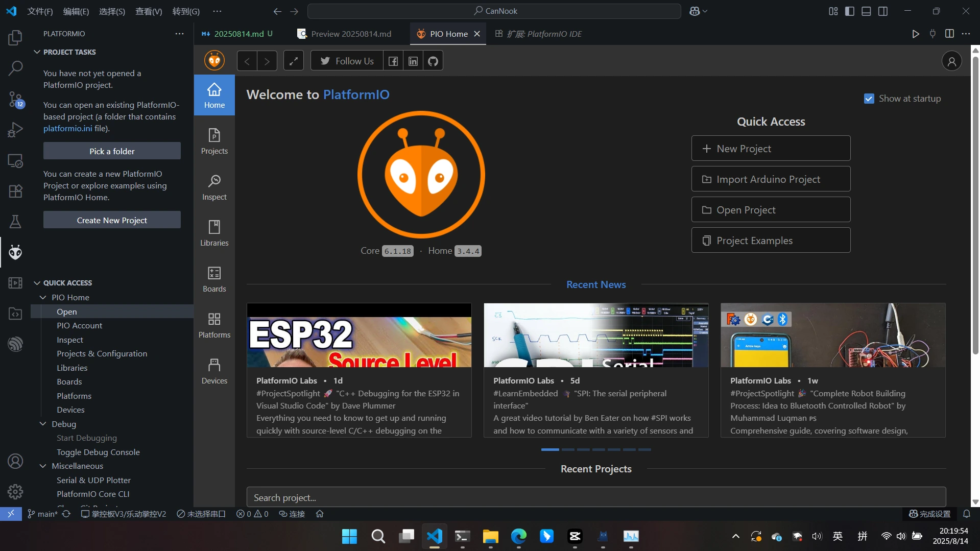Image resolution: width=980 pixels, height=551 pixels.
Task: Go to Platforms in PIO navigation
Action: point(214,325)
